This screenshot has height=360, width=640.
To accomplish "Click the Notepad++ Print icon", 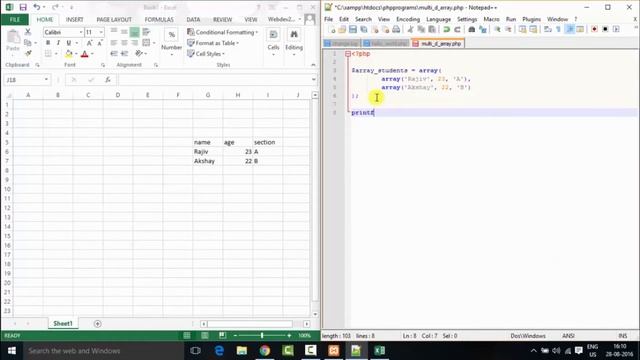I will [396, 29].
